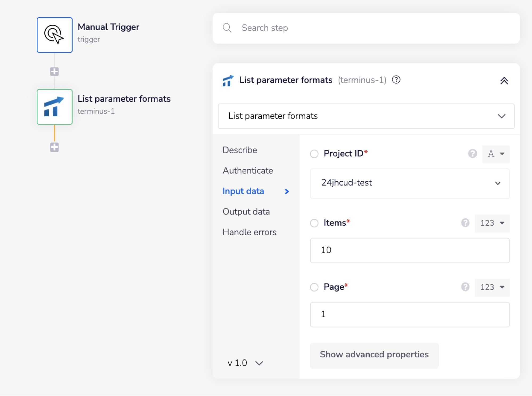Click the Items input field containing 10

pyautogui.click(x=410, y=250)
